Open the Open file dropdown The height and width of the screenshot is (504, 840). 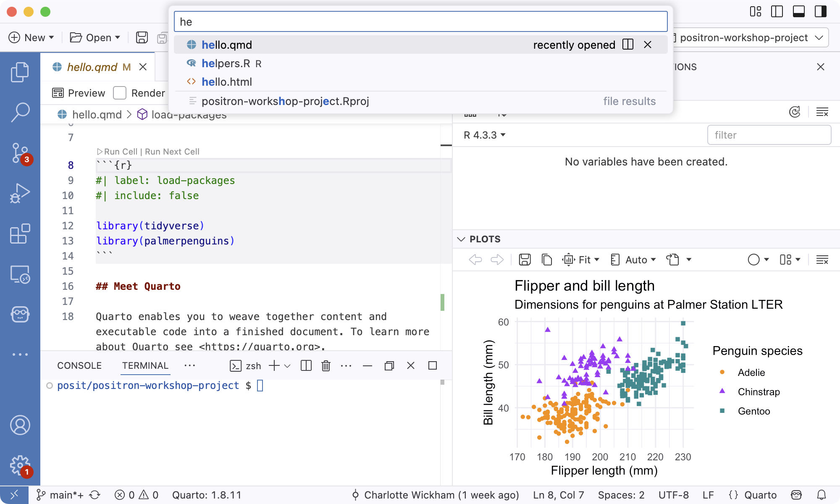(x=95, y=37)
